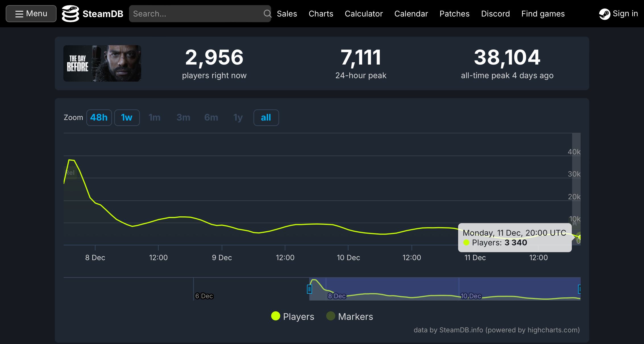Click the 8 Dec x-axis label
644x344 pixels.
point(95,258)
